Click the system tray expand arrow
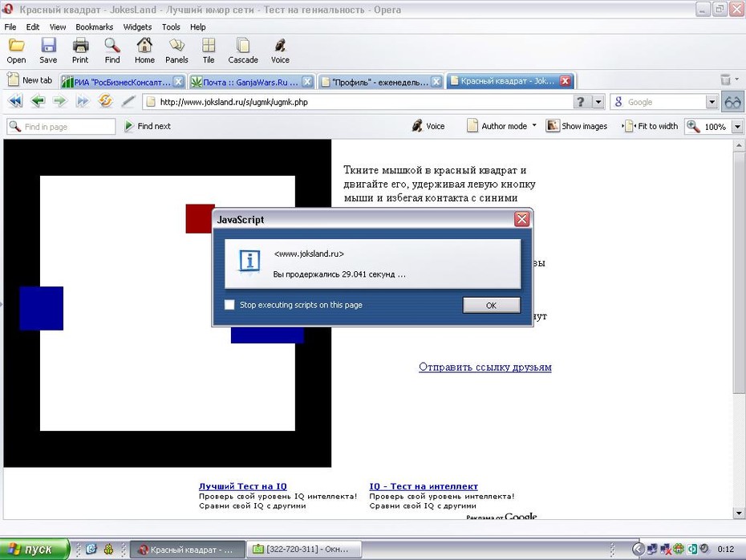Screen dimensions: 746x560 click(x=638, y=550)
